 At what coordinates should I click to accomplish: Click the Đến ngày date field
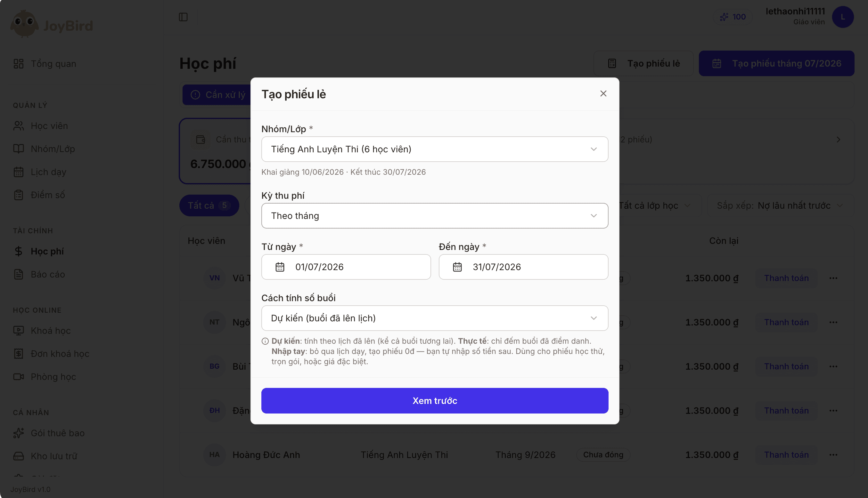pos(523,267)
